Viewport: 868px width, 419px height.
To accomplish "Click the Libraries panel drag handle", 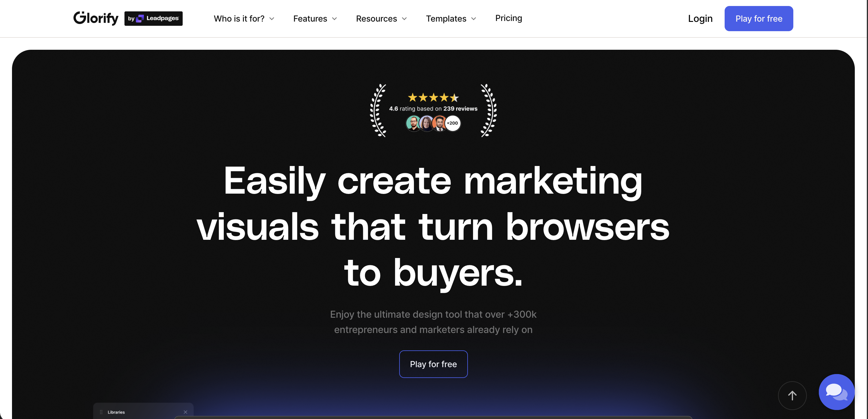I will click(101, 412).
